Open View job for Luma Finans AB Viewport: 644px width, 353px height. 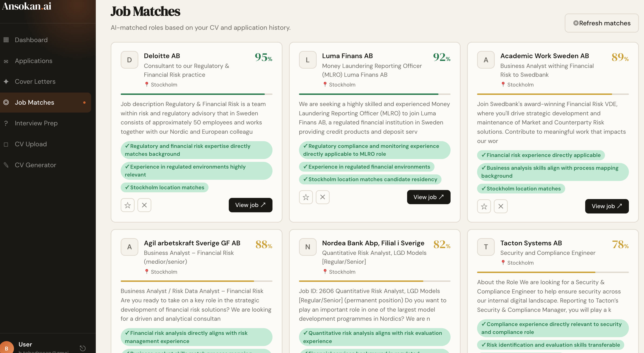point(428,197)
